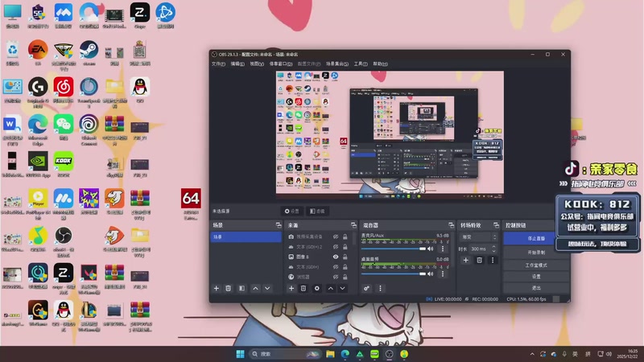Screen dimensions: 644x362
Task: Open the 停靠窗口(D) menu in OBS
Action: pos(280,64)
